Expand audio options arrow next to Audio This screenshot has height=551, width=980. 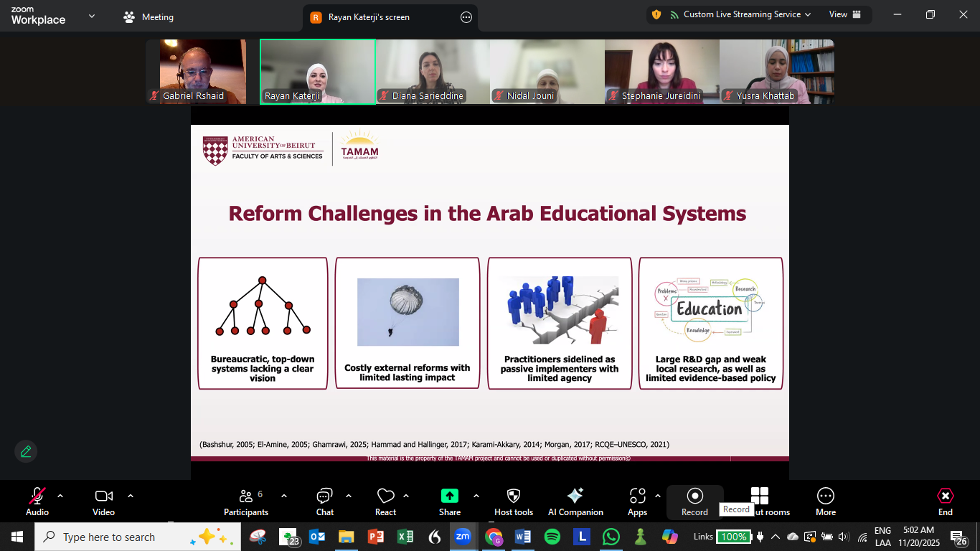point(60,496)
